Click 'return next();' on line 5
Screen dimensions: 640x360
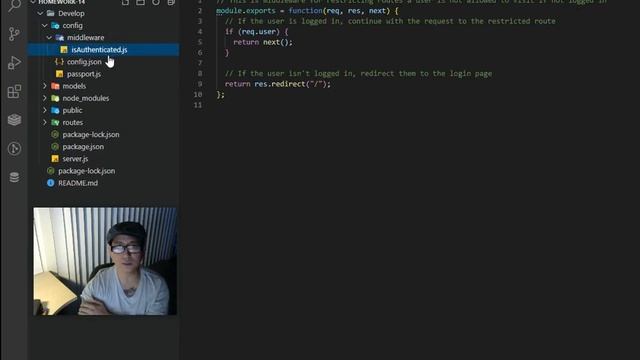coord(263,42)
